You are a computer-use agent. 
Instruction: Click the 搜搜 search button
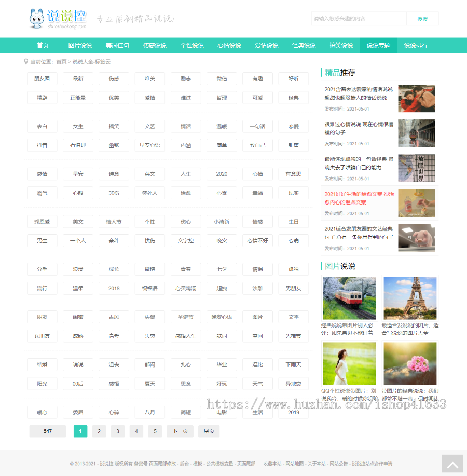pos(422,19)
